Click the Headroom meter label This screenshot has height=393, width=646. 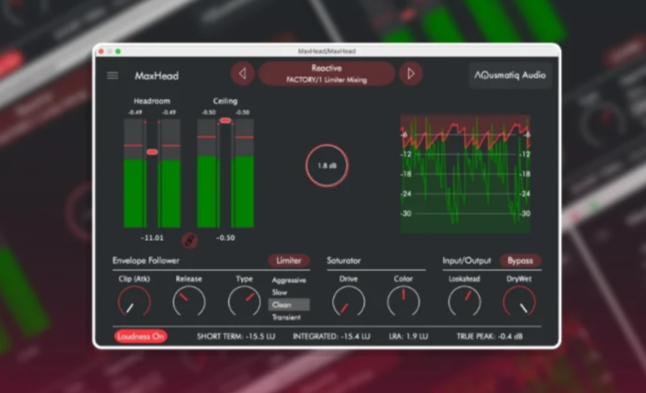pos(152,101)
